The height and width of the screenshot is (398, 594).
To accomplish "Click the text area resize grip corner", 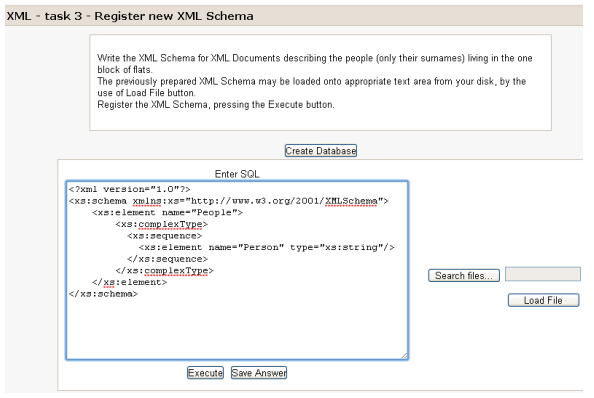I will (x=404, y=356).
